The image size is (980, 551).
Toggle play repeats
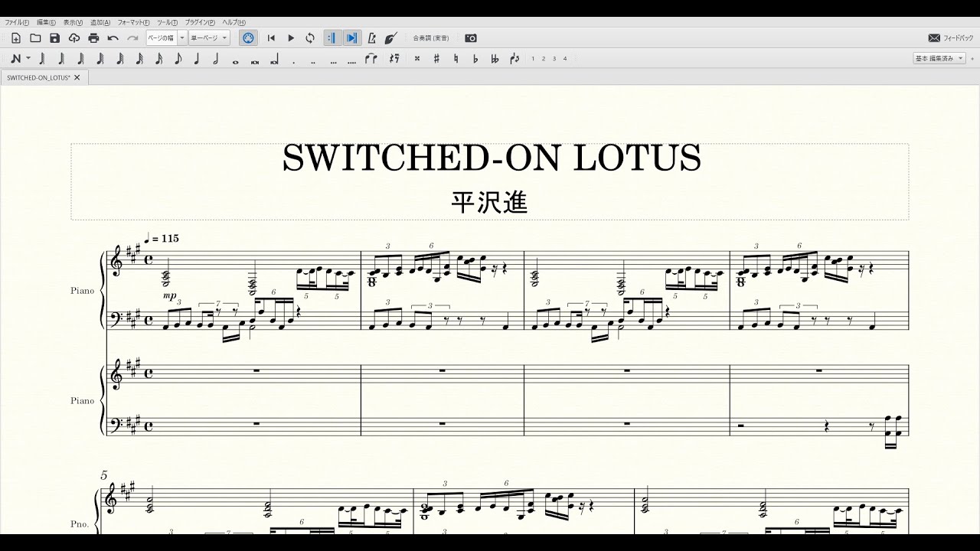coord(332,37)
